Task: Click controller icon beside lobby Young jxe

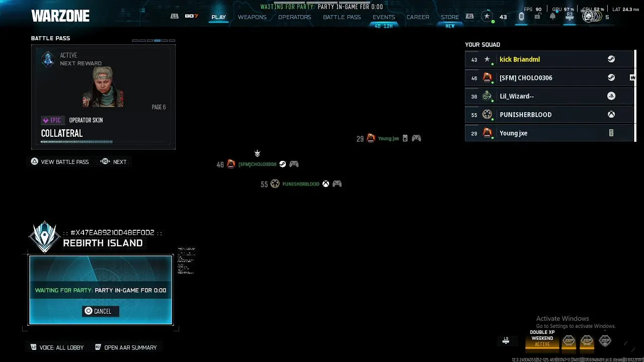Action: (416, 138)
